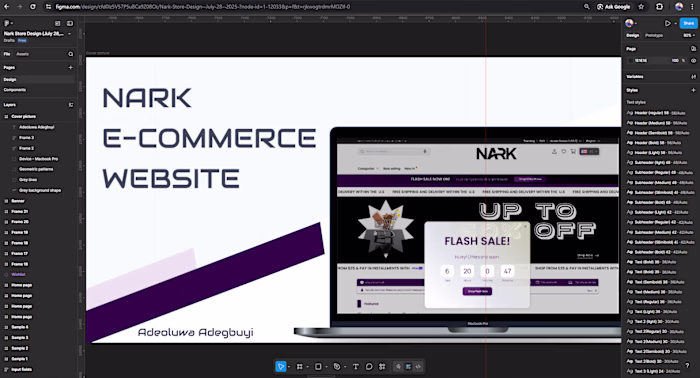Viewport: 700px width, 378px height.
Task: Toggle the sidebar collapse icon
Action: [x=70, y=23]
